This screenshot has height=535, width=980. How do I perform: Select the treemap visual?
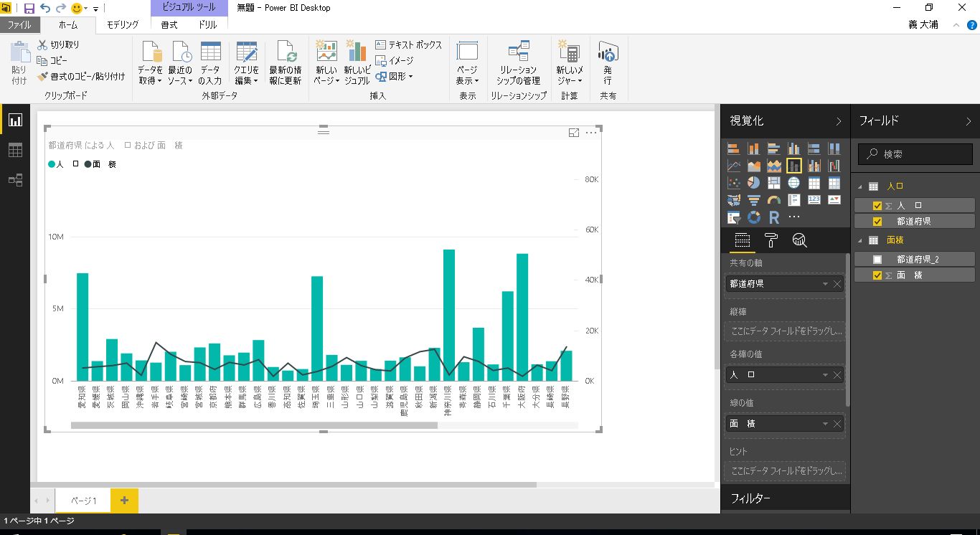[773, 183]
